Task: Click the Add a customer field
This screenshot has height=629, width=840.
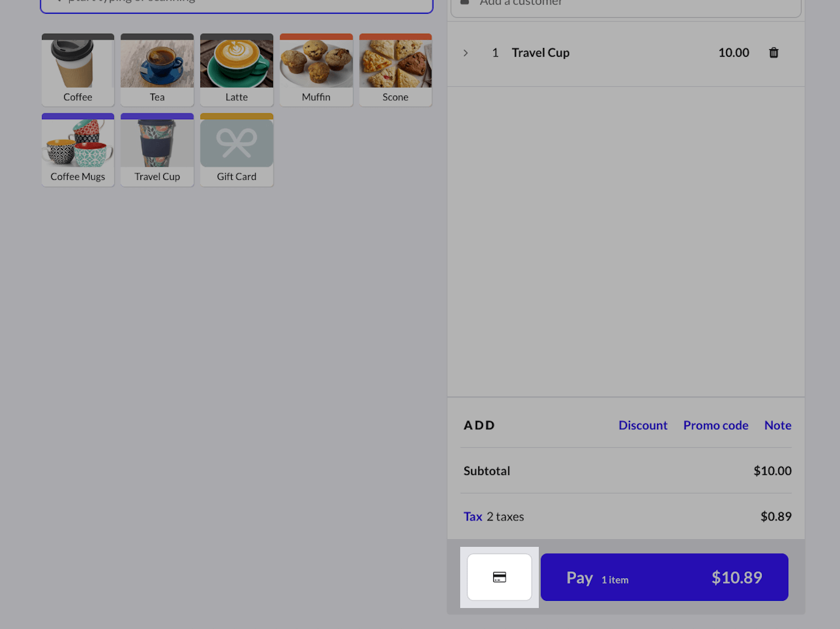Action: [626, 5]
